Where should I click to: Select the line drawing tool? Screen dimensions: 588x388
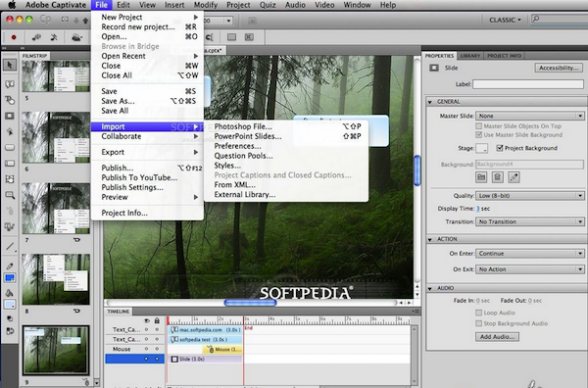(x=10, y=246)
